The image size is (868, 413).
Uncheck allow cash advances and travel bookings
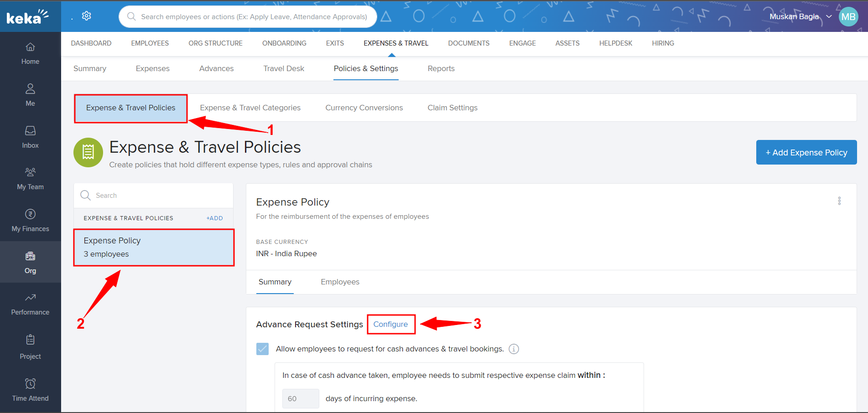263,349
